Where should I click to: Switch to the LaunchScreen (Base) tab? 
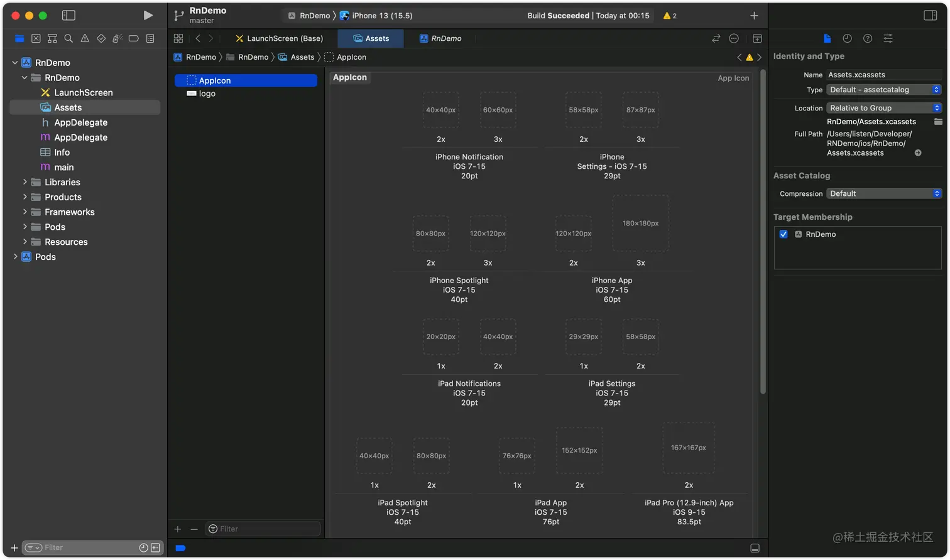coord(279,38)
